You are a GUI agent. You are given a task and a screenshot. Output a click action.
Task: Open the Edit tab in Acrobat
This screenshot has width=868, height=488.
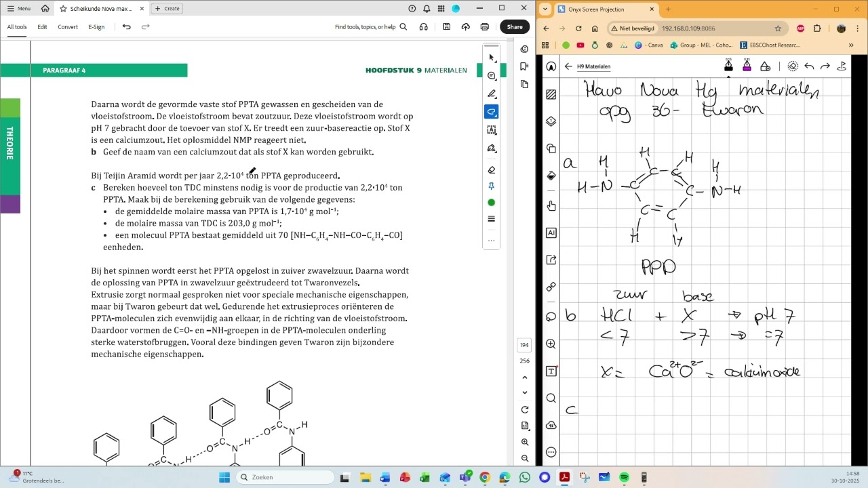point(42,27)
